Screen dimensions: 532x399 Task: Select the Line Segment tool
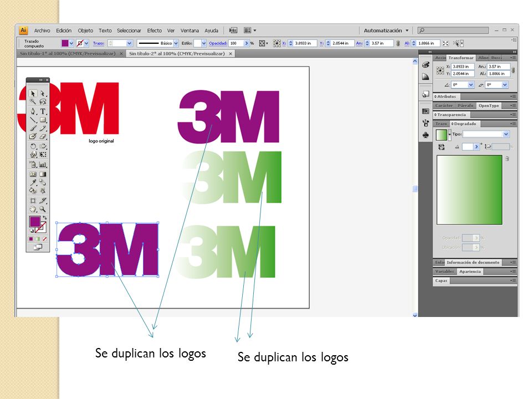click(33, 120)
